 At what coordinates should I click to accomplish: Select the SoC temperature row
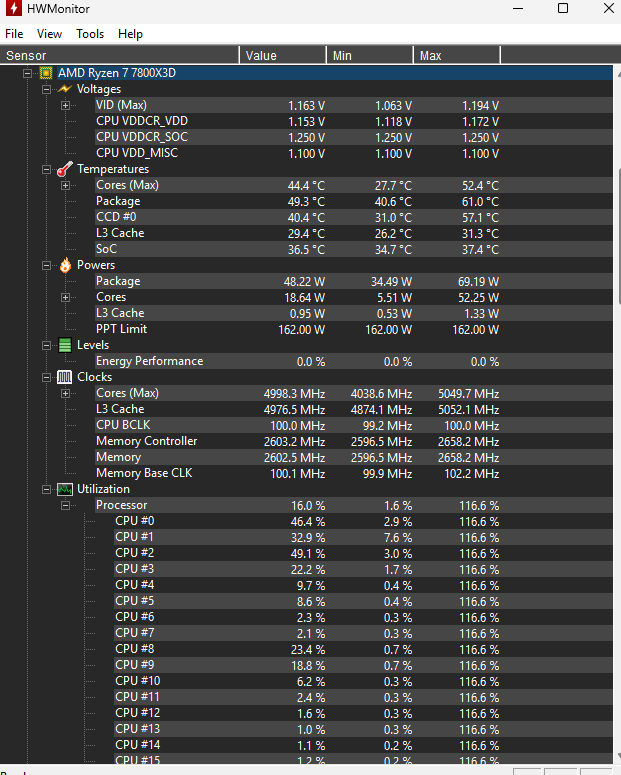coord(354,249)
